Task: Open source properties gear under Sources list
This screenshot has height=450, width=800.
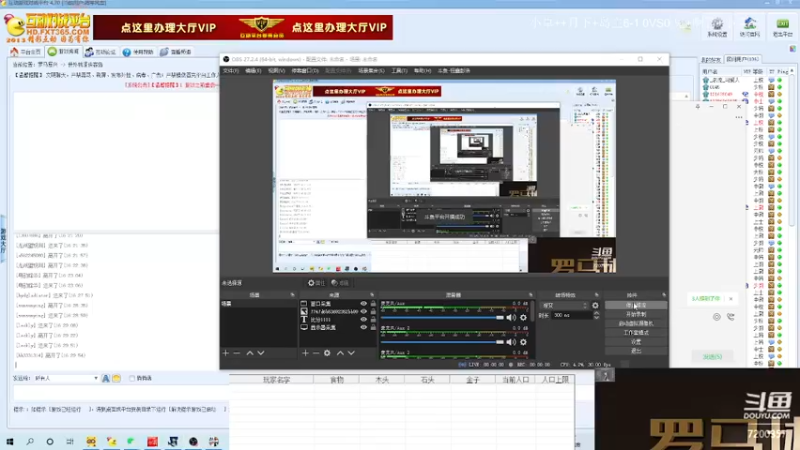Action: click(x=327, y=353)
